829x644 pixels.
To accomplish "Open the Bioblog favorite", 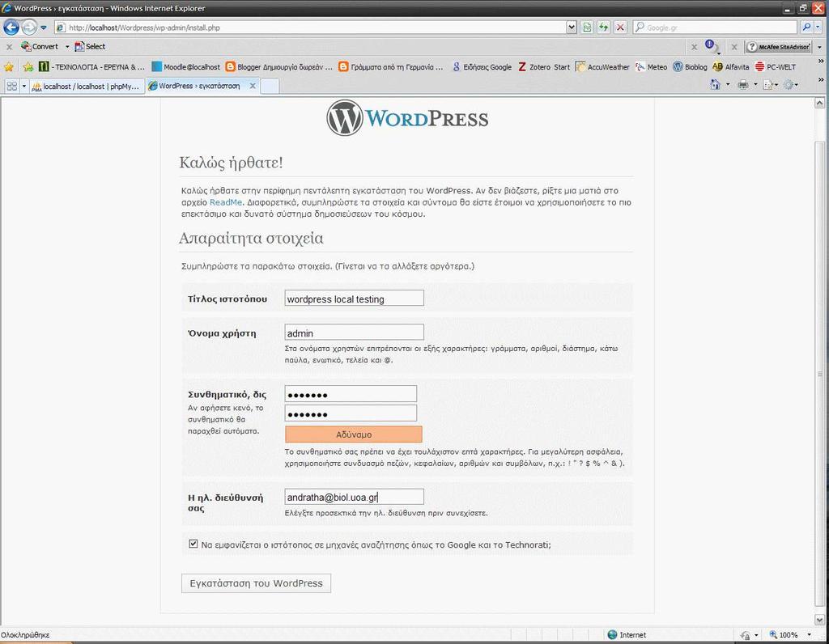I will 690,67.
